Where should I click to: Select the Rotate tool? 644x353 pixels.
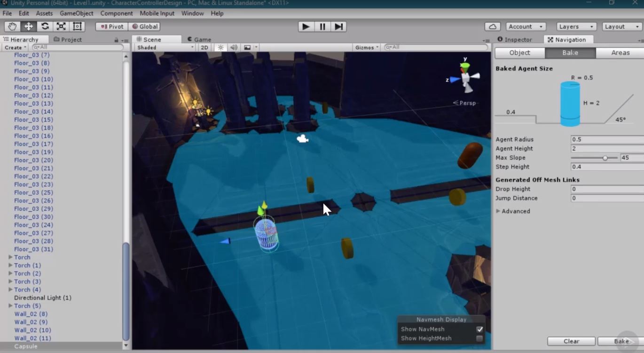coord(45,27)
